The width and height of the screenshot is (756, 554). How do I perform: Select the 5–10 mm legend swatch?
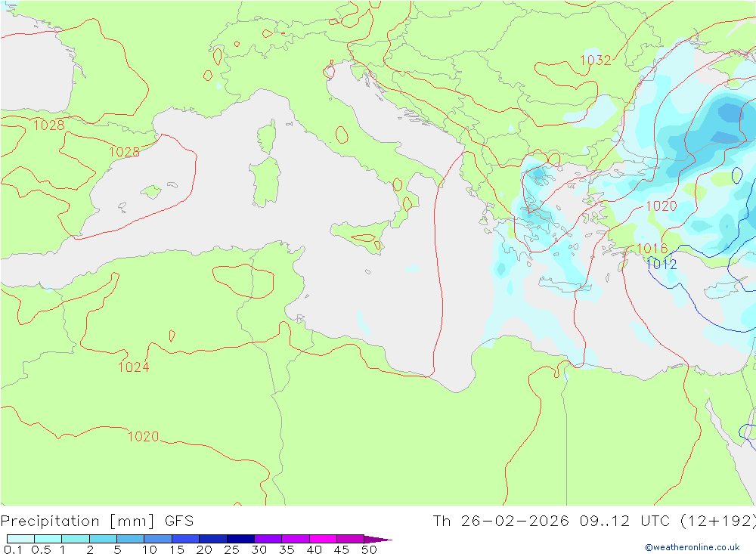pyautogui.click(x=130, y=539)
